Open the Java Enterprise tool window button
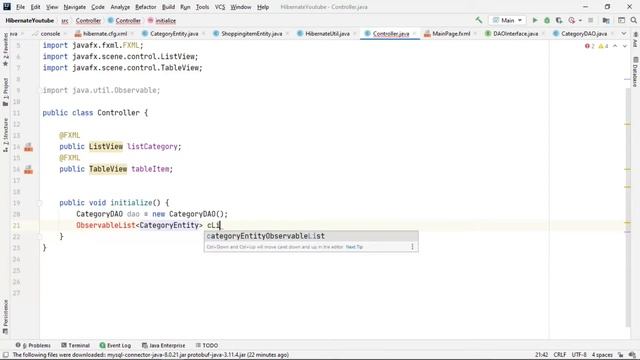 pyautogui.click(x=163, y=345)
